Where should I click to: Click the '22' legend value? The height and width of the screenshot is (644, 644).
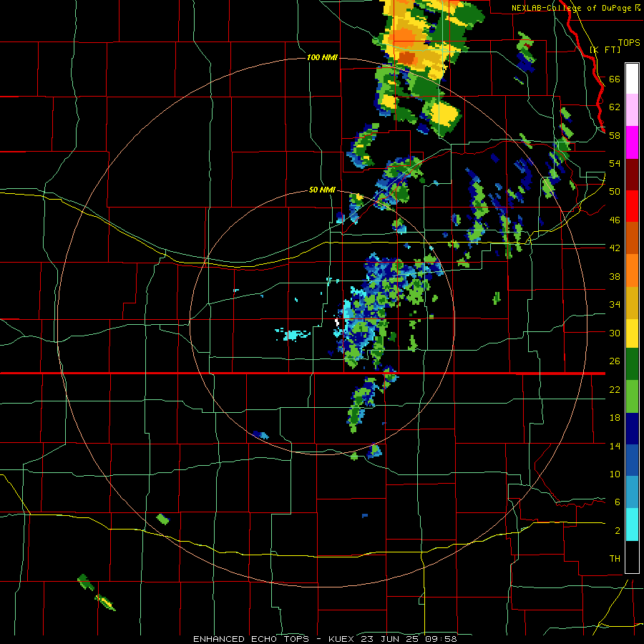click(615, 389)
